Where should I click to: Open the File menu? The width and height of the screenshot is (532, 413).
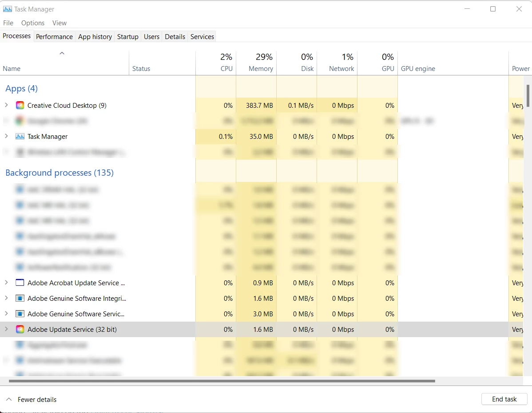pyautogui.click(x=8, y=23)
